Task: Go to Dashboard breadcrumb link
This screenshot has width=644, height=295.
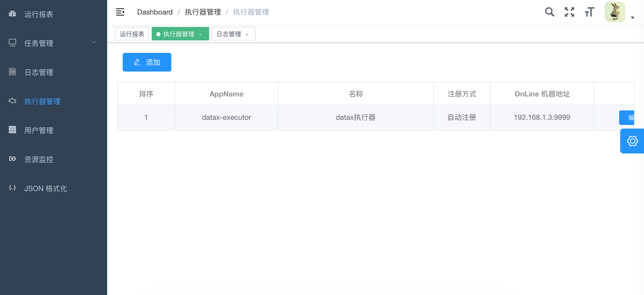Action: tap(155, 12)
